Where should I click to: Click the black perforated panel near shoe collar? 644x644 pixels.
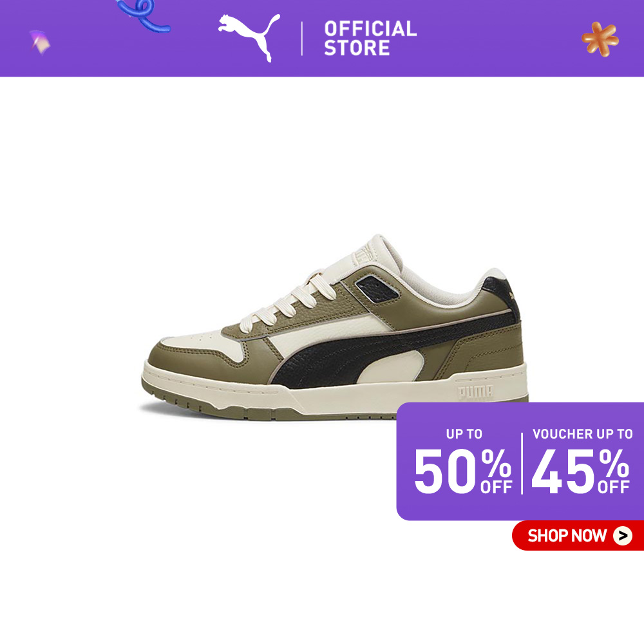[377, 289]
